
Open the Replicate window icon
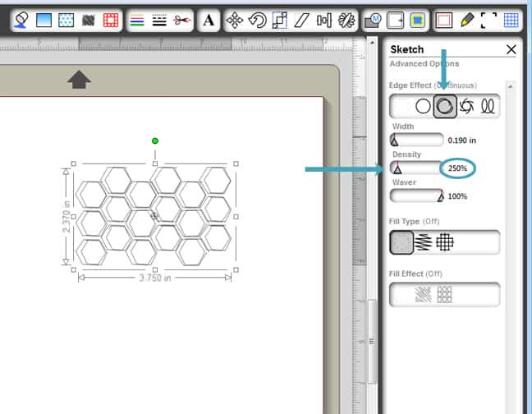click(x=346, y=21)
